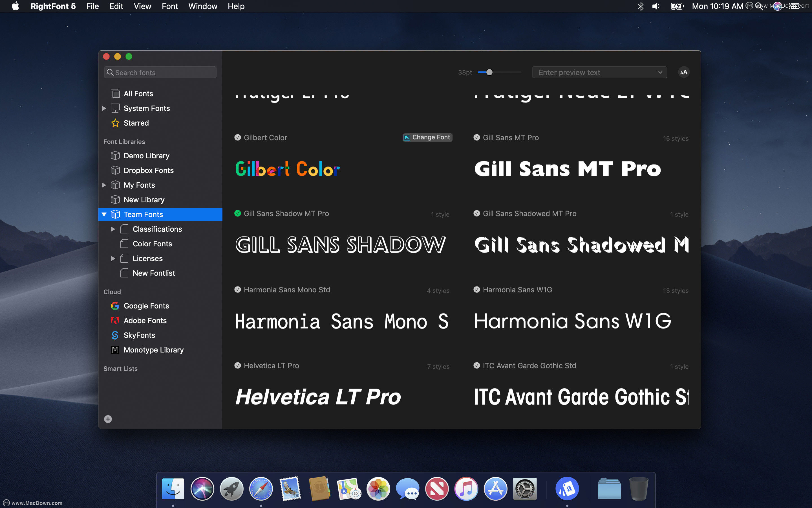Click the "13 styles" label of Harmonia Sans W1G
812x508 pixels.
pos(676,291)
